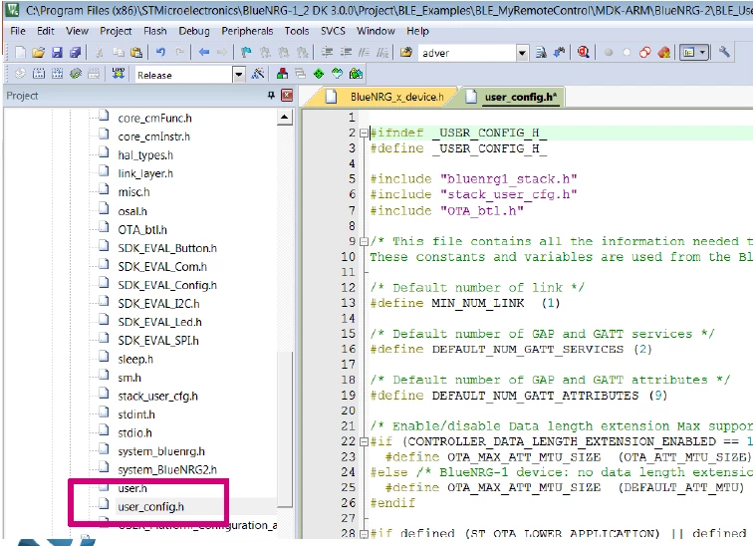This screenshot has width=756, height=546.
Task: Save all files icon
Action: tap(76, 52)
